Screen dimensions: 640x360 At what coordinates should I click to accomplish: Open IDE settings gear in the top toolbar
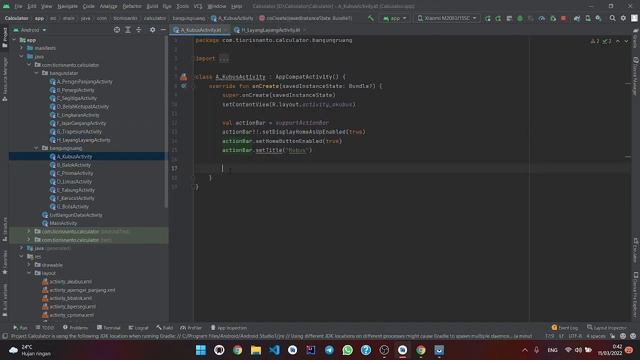[x=623, y=18]
